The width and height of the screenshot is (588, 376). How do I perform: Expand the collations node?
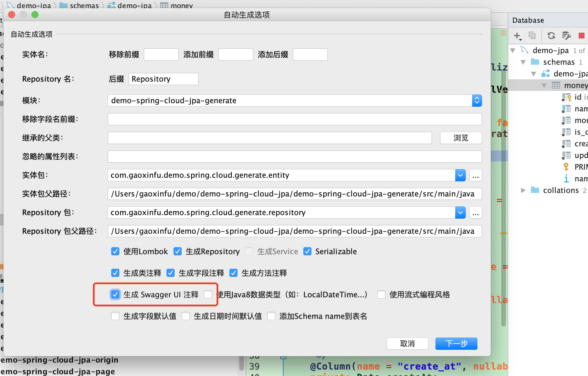pyautogui.click(x=523, y=190)
